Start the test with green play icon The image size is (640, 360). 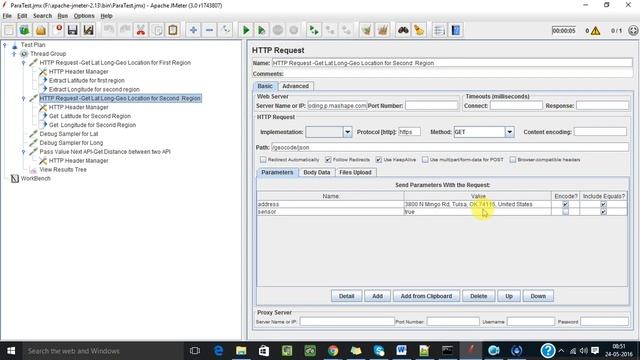pos(246,30)
